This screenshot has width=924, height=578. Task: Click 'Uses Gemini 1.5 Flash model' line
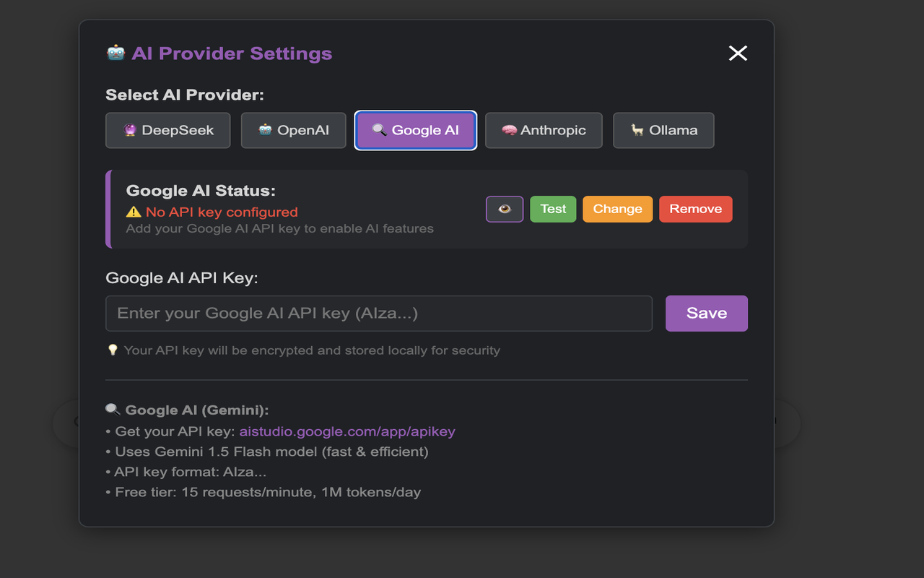coord(267,452)
